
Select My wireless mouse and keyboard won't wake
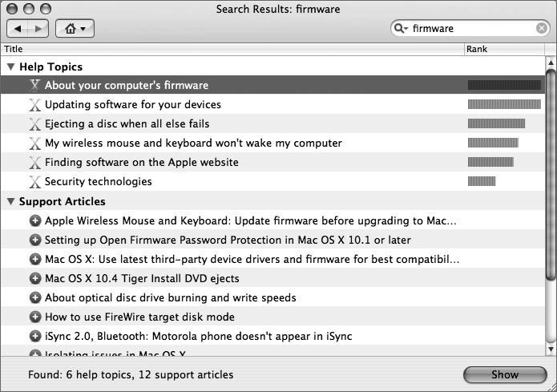(272, 143)
